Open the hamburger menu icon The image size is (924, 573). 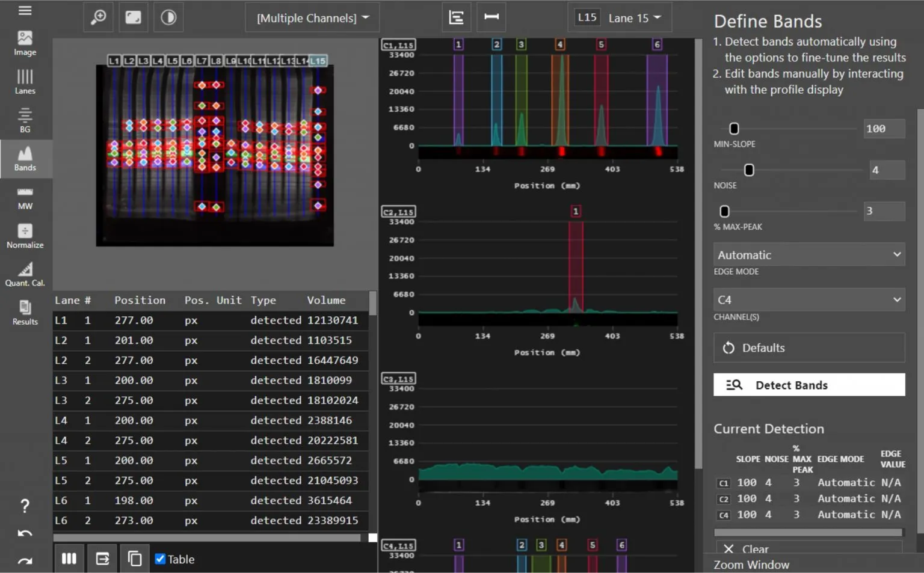pyautogui.click(x=25, y=11)
